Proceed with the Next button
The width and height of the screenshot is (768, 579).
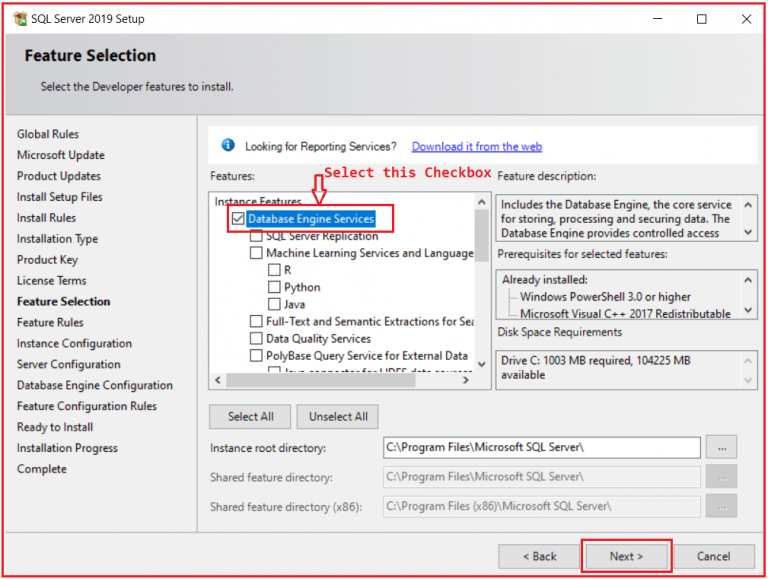(x=626, y=556)
